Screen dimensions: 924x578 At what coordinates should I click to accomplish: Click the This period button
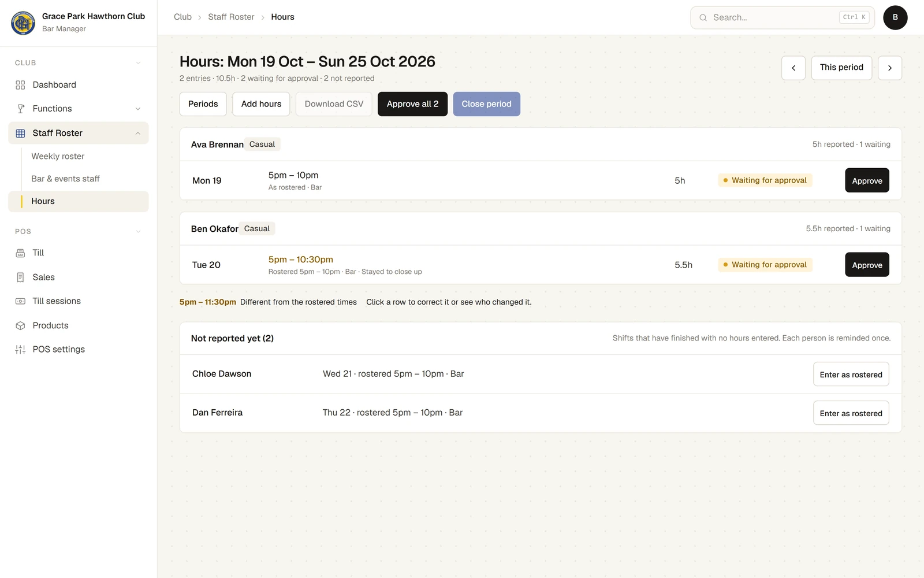point(841,68)
